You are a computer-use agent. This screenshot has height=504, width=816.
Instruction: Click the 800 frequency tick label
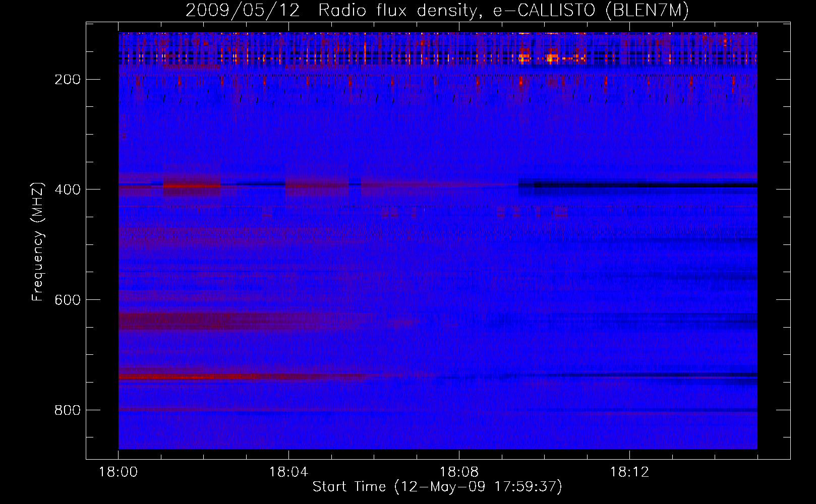pos(68,410)
